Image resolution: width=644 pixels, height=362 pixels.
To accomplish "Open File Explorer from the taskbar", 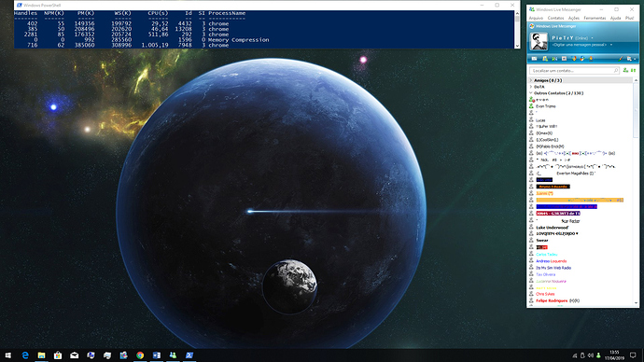I will coord(41,355).
